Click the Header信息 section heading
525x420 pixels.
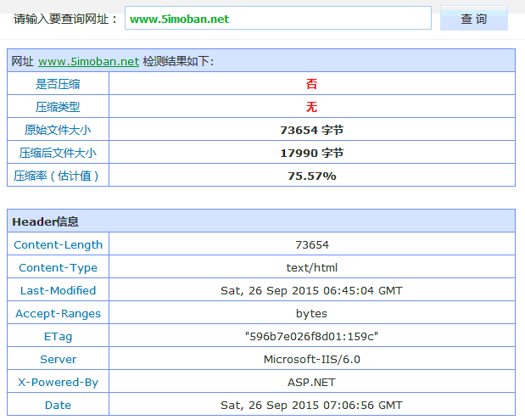click(x=45, y=221)
